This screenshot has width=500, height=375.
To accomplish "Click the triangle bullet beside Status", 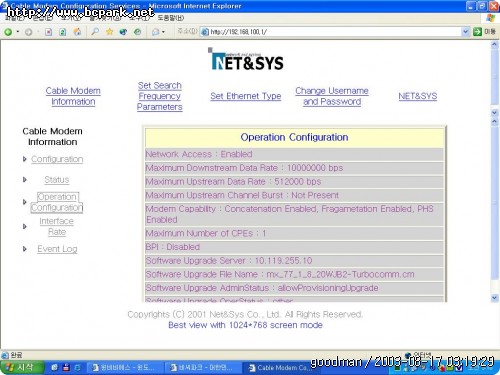I will click(x=24, y=180).
